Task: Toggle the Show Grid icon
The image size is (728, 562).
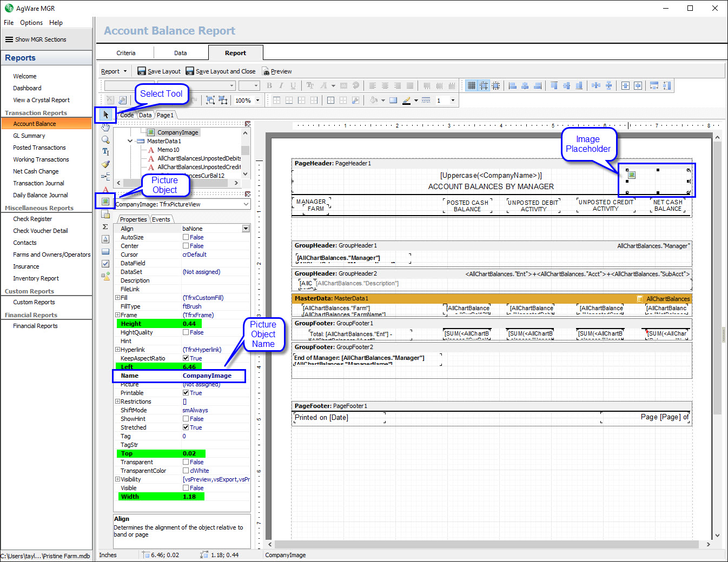Action: tap(472, 85)
